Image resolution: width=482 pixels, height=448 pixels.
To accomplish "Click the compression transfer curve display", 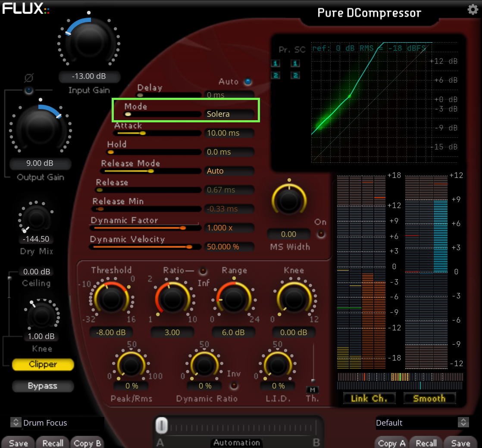I will click(x=372, y=102).
